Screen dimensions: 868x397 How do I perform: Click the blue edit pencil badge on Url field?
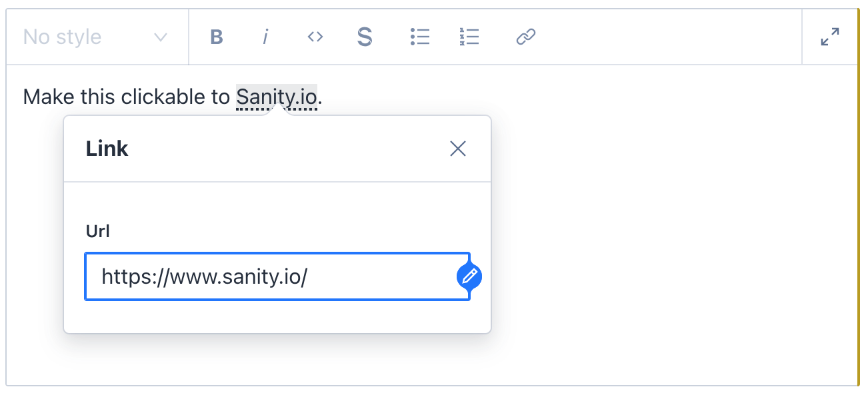[x=469, y=276]
